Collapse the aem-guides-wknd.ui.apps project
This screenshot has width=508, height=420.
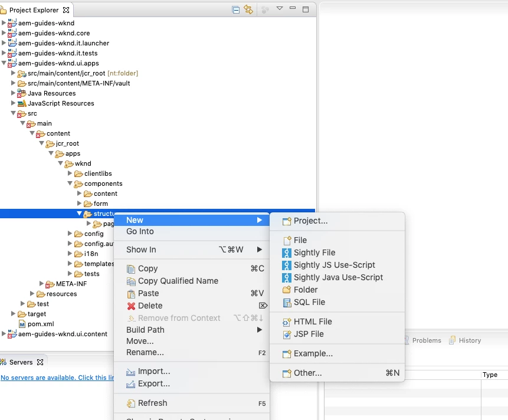(4, 63)
